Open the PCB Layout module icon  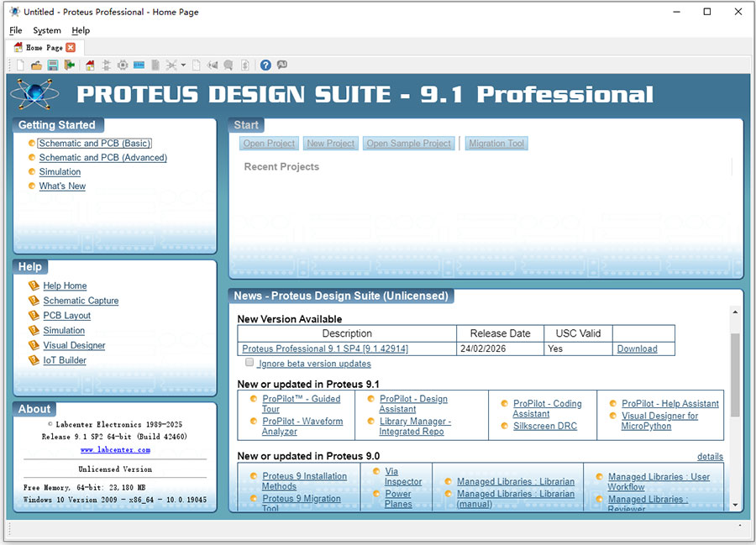click(123, 64)
